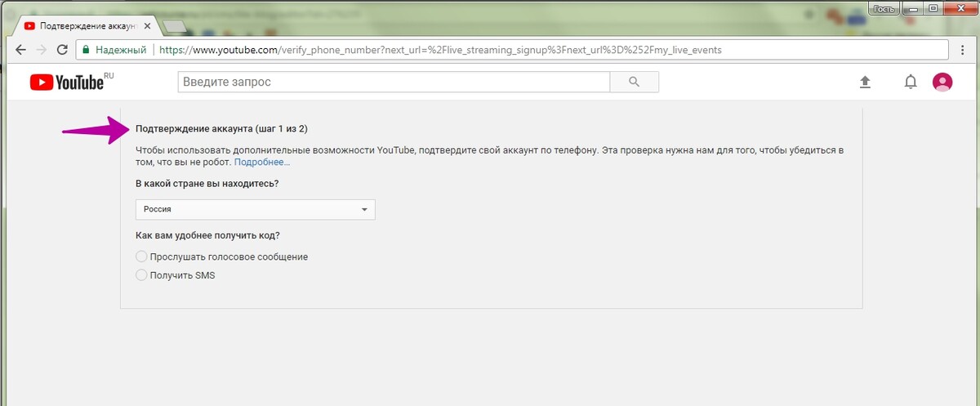Open a new browser tab
This screenshot has height=406, width=980.
click(175, 27)
